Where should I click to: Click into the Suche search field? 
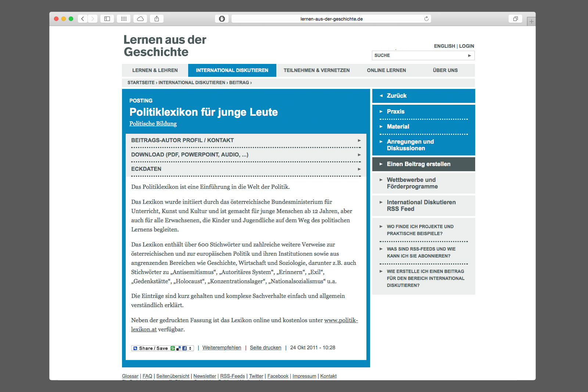(x=419, y=55)
